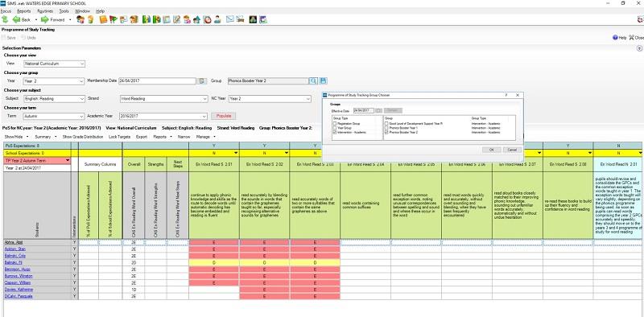Open the Reports menu in the menu bar
Viewport: 644px width, 317px height.
click(x=24, y=11)
